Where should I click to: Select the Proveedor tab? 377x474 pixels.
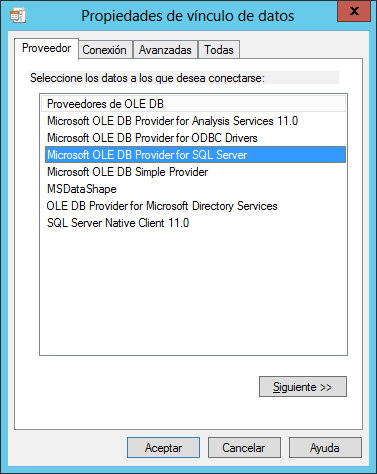point(46,48)
